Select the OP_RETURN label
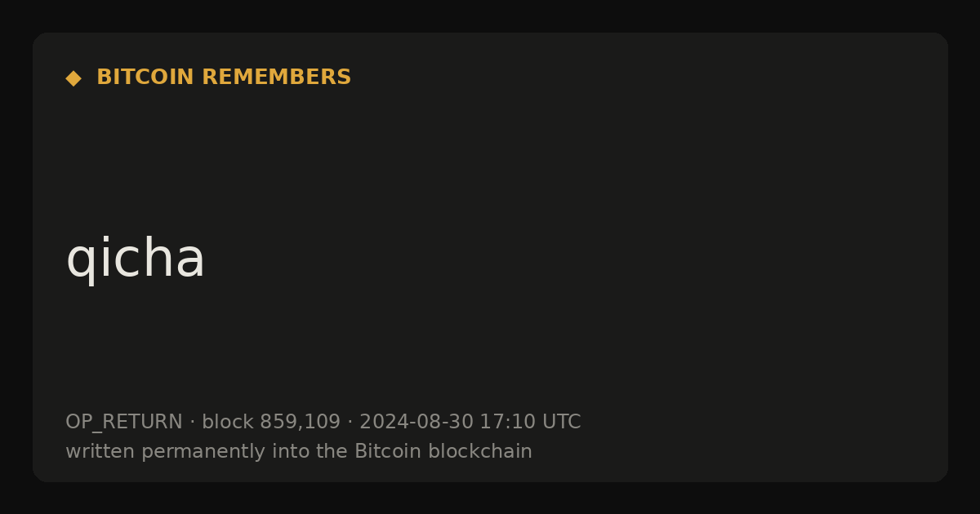Viewport: 980px width, 514px height. [124, 423]
